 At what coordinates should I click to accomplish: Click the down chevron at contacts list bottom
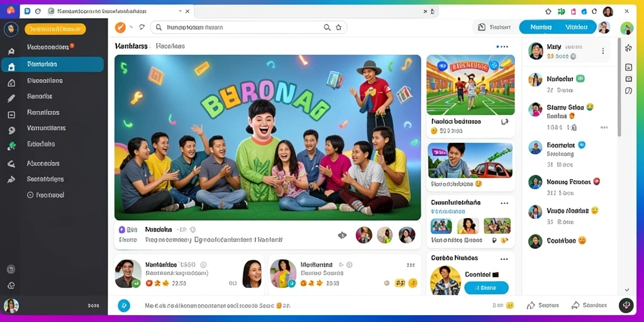pos(627,290)
